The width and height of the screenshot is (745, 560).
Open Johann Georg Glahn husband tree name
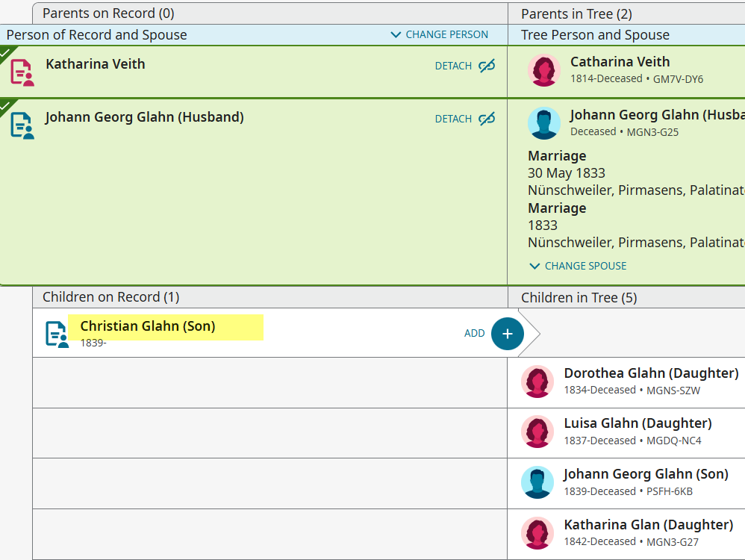tap(657, 115)
